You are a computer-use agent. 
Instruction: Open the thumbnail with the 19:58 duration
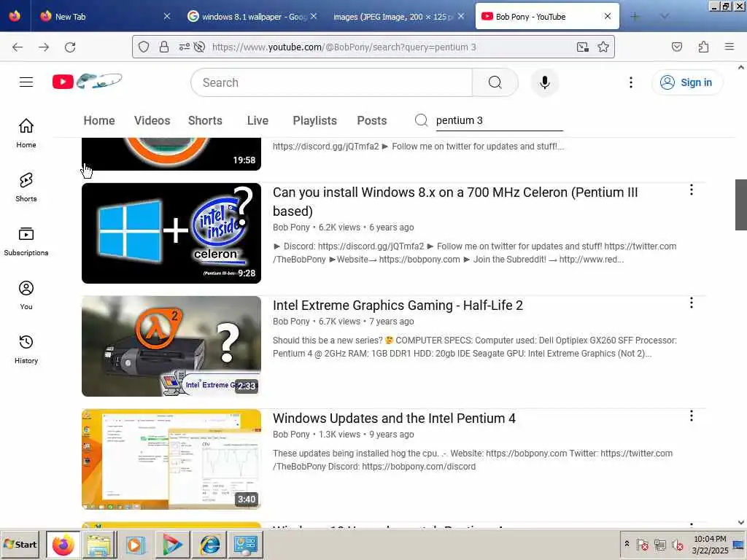click(171, 154)
